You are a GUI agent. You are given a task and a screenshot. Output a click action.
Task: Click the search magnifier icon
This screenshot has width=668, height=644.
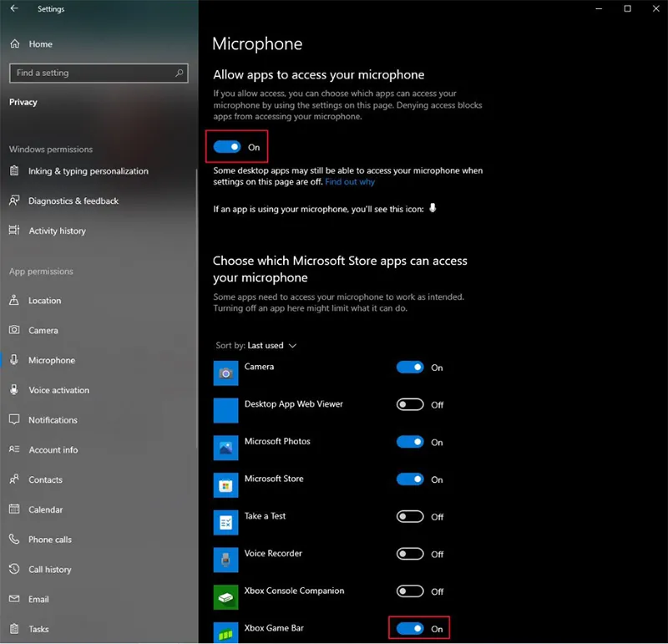coord(180,73)
